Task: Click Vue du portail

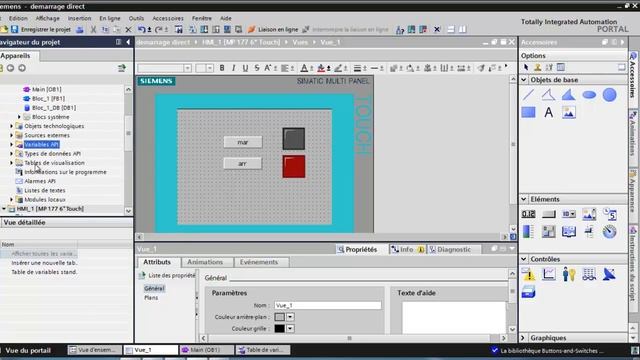Action: (28, 350)
